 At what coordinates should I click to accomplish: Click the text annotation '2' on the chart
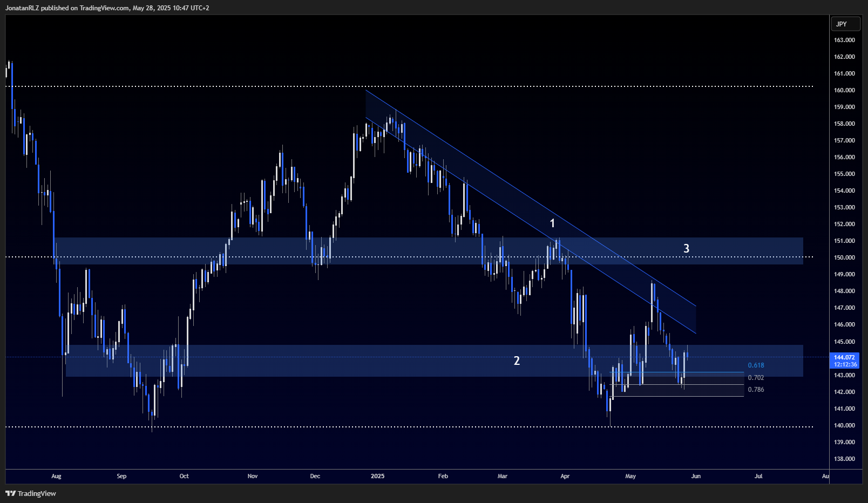coord(517,361)
